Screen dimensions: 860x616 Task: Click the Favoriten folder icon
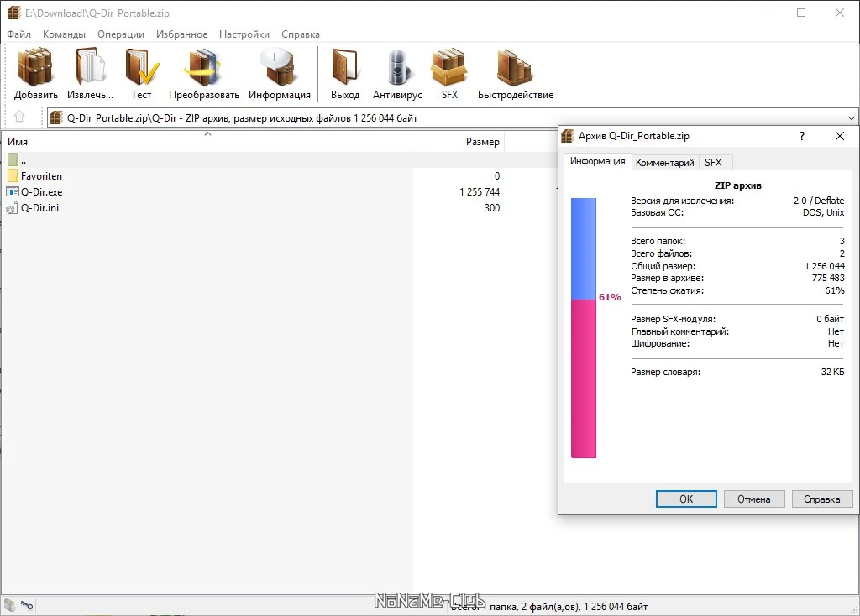13,176
